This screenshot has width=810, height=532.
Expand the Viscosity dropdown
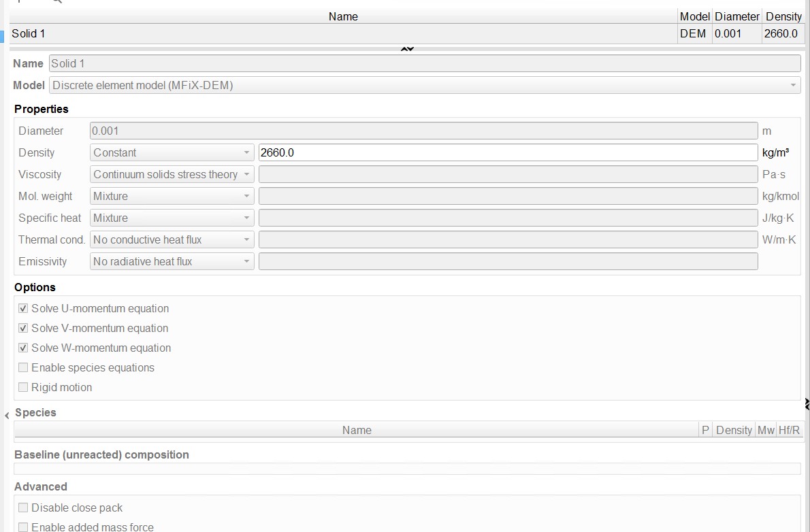(172, 174)
